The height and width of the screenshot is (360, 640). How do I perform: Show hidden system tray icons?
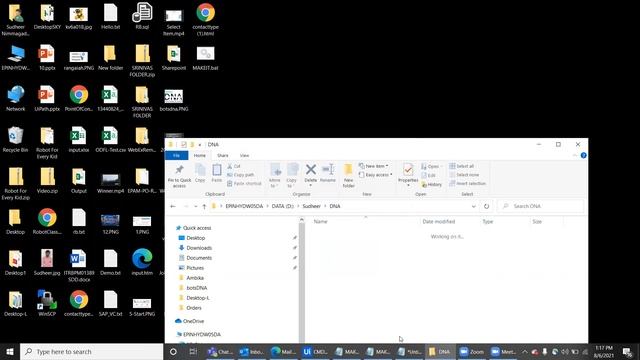(x=524, y=351)
